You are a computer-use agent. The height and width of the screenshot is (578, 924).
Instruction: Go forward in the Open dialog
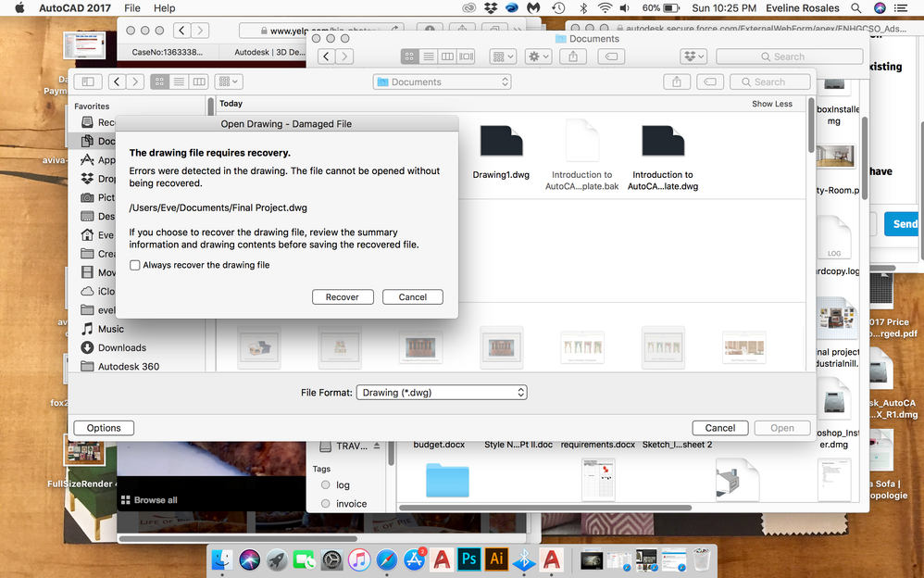(135, 82)
